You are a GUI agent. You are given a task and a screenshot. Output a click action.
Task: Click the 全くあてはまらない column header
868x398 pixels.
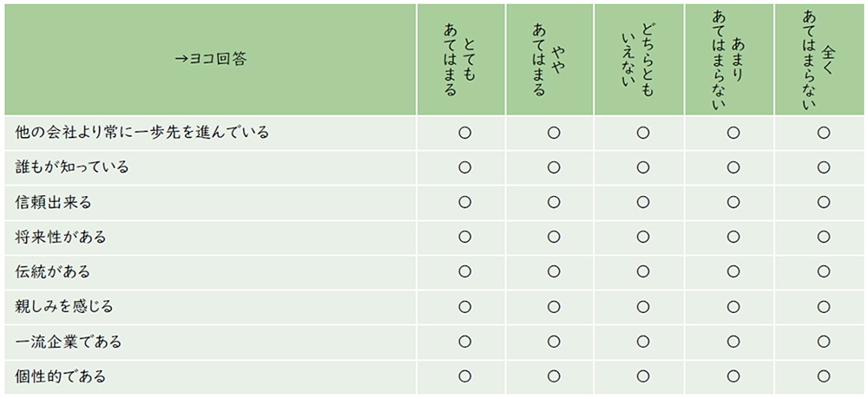(x=818, y=60)
